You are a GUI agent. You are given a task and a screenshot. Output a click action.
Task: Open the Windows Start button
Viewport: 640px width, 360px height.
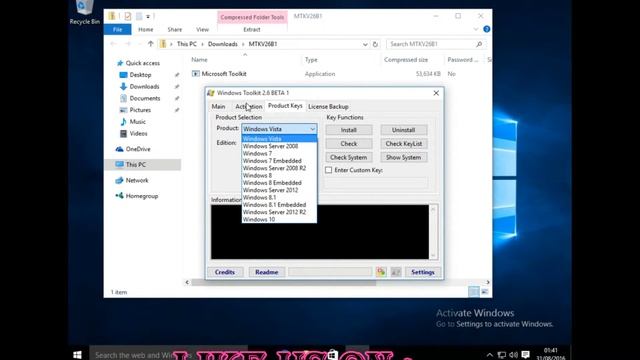[77, 355]
